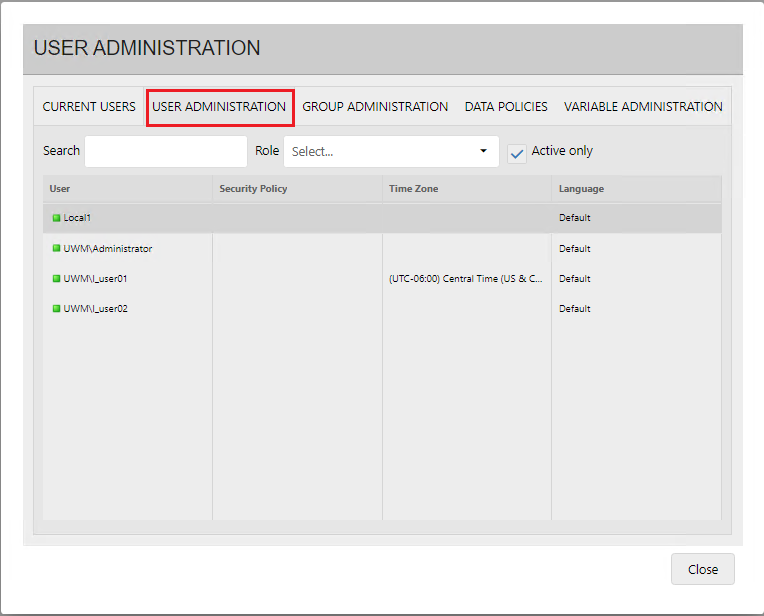The height and width of the screenshot is (616, 764).
Task: Select the UWM\Administrator user row
Action: (108, 249)
